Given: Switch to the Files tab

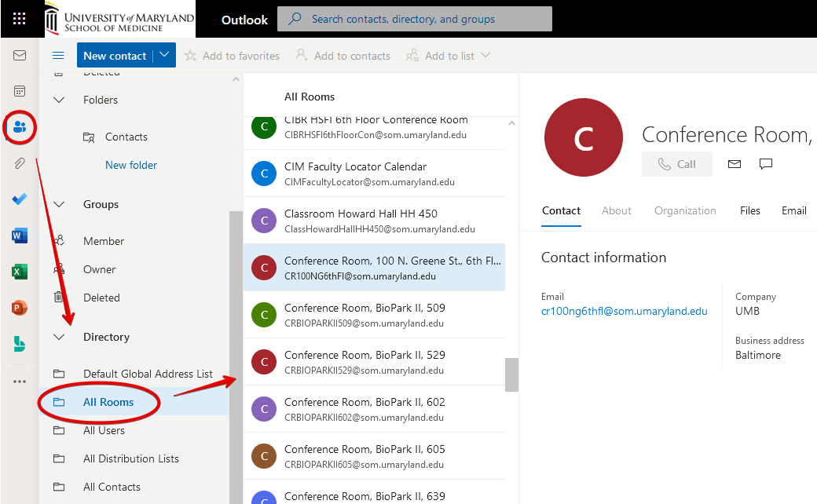Looking at the screenshot, I should 750,210.
